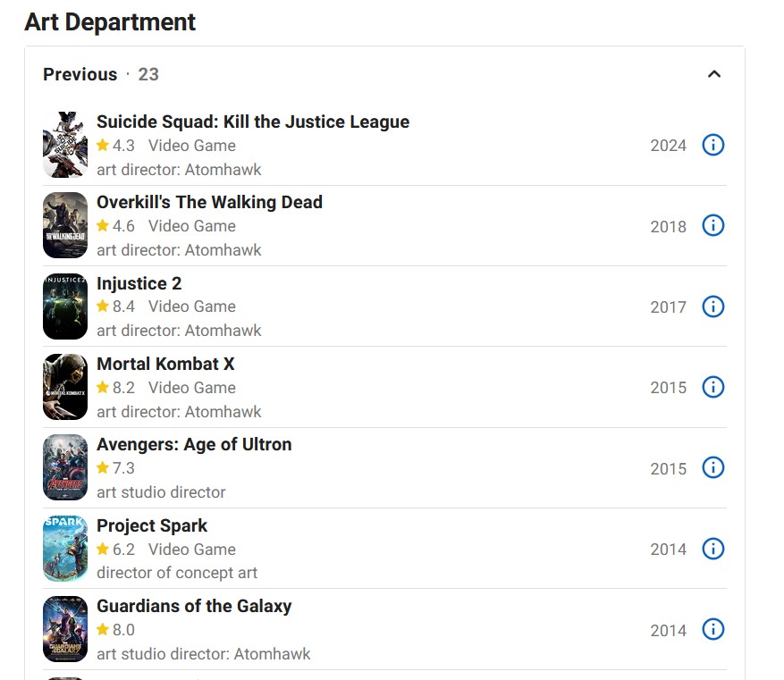784x680 pixels.
Task: Click 'art director: Atomhawk' under Injustice 2
Action: pos(179,331)
